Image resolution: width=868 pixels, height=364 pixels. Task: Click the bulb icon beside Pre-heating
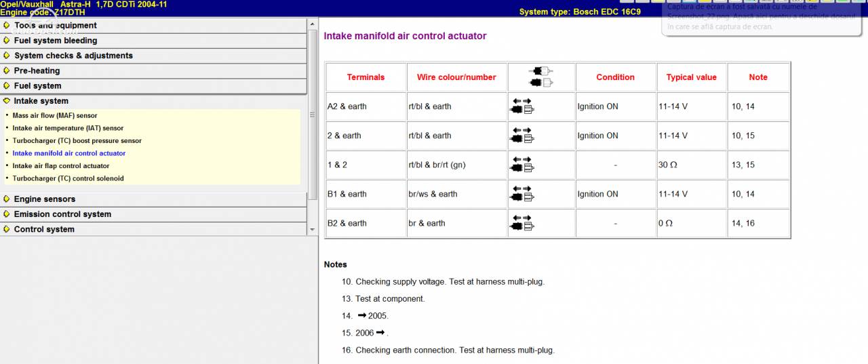(x=7, y=70)
